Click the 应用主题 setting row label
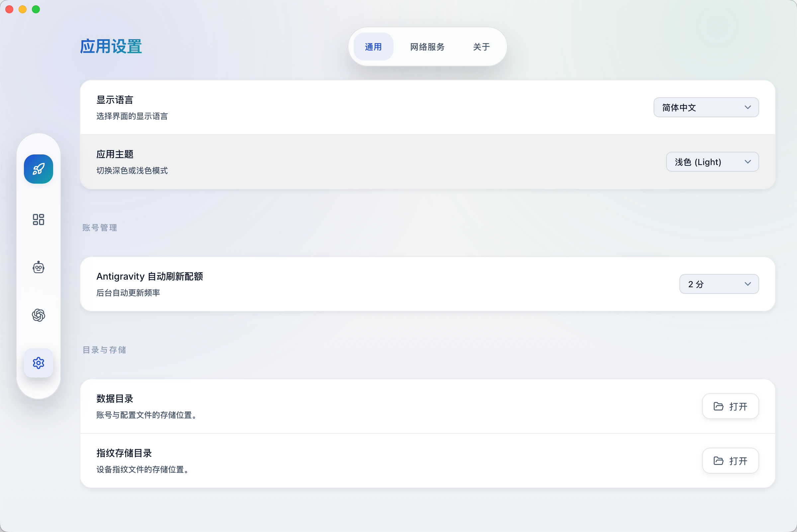 click(x=115, y=154)
